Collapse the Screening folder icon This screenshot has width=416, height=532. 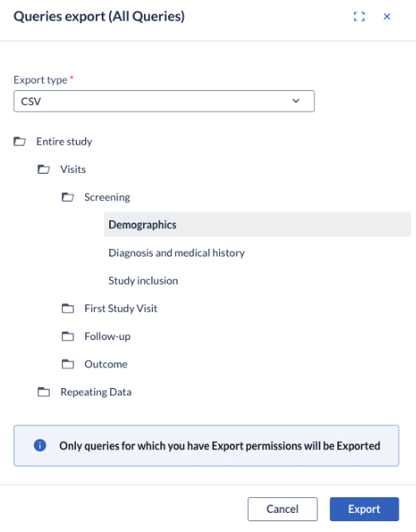click(x=68, y=197)
